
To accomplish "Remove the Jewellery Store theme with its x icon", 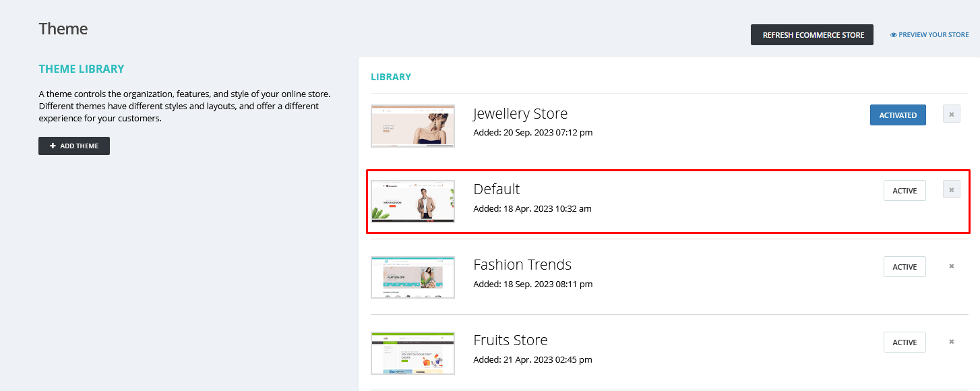I will point(951,115).
